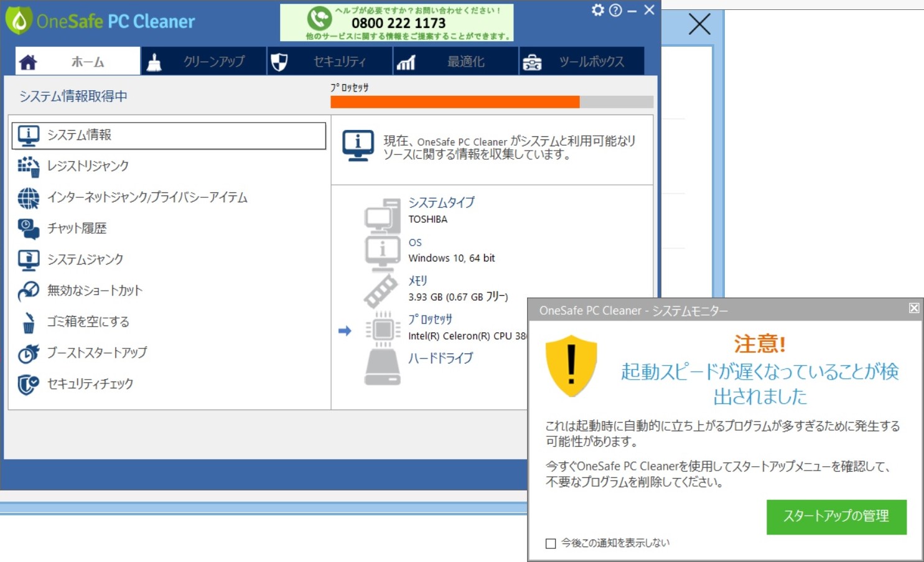Click the boost startup stopwatch icon
Image resolution: width=924 pixels, height=562 pixels.
[x=29, y=354]
